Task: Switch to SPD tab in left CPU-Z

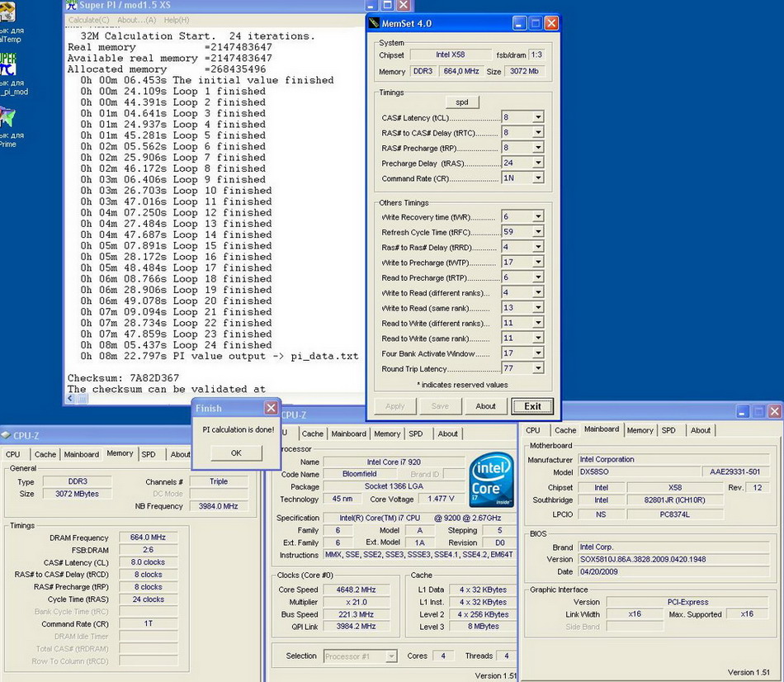Action: pyautogui.click(x=149, y=454)
